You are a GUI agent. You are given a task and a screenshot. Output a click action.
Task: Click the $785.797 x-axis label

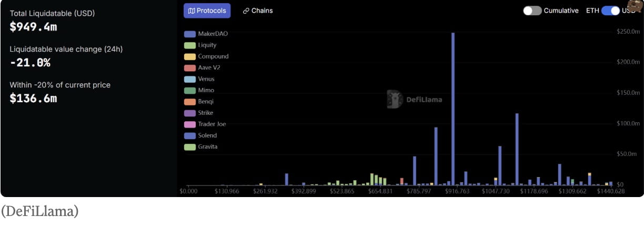click(x=419, y=191)
